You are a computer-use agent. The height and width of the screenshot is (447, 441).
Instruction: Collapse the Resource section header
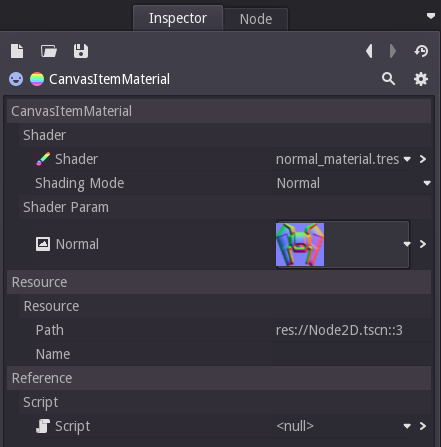tap(219, 282)
